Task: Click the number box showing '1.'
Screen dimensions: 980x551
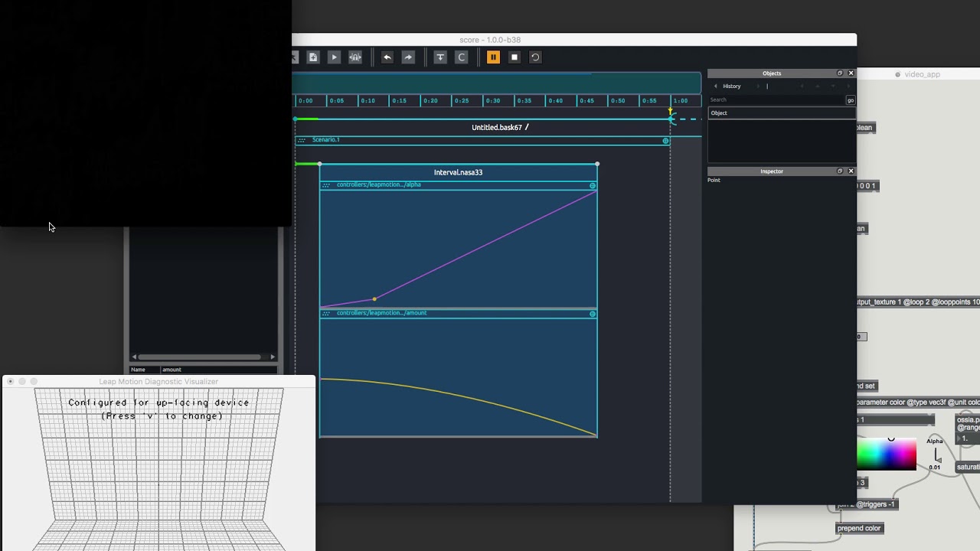Action: point(969,439)
